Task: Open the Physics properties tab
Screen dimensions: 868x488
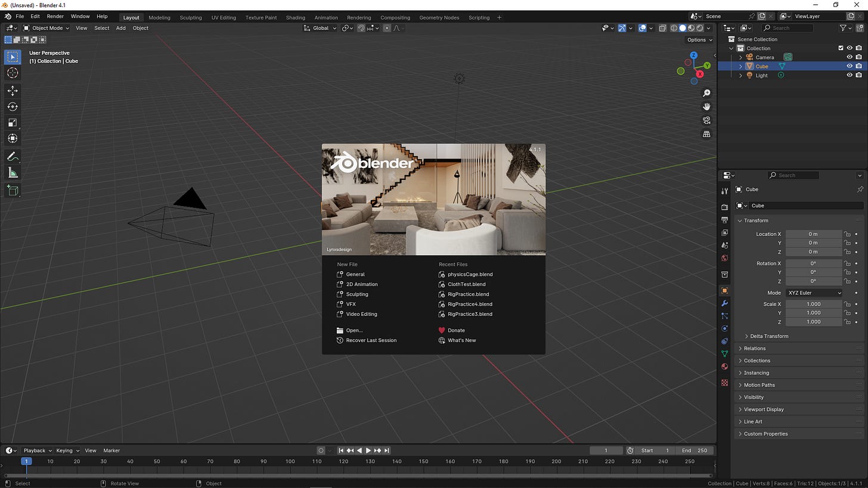Action: [724, 328]
